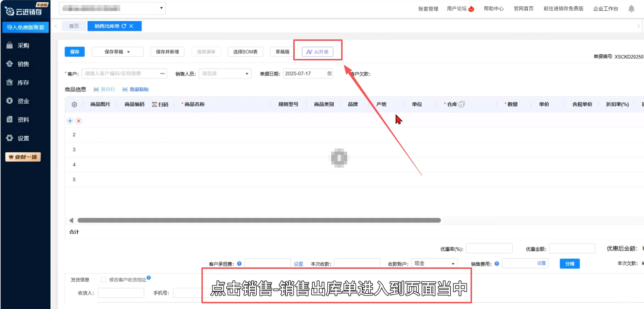The image size is (644, 309).
Task: Delete row with red X icon
Action: pos(79,121)
